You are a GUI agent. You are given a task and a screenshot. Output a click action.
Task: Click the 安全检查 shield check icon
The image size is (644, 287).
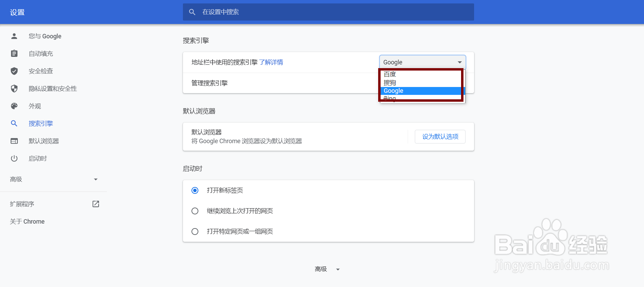[x=14, y=71]
